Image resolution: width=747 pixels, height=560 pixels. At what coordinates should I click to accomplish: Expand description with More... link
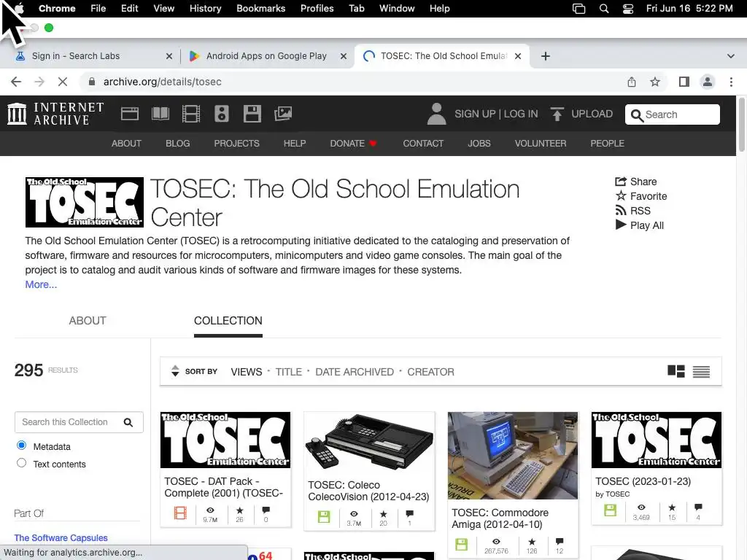(41, 285)
